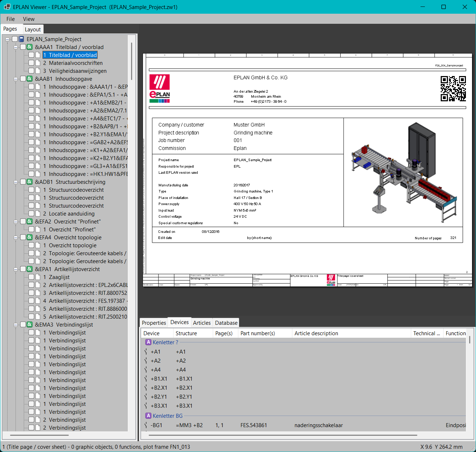Viewport: 476px width, 452px height.
Task: Sort by Part number(s) column header
Action: click(265, 333)
